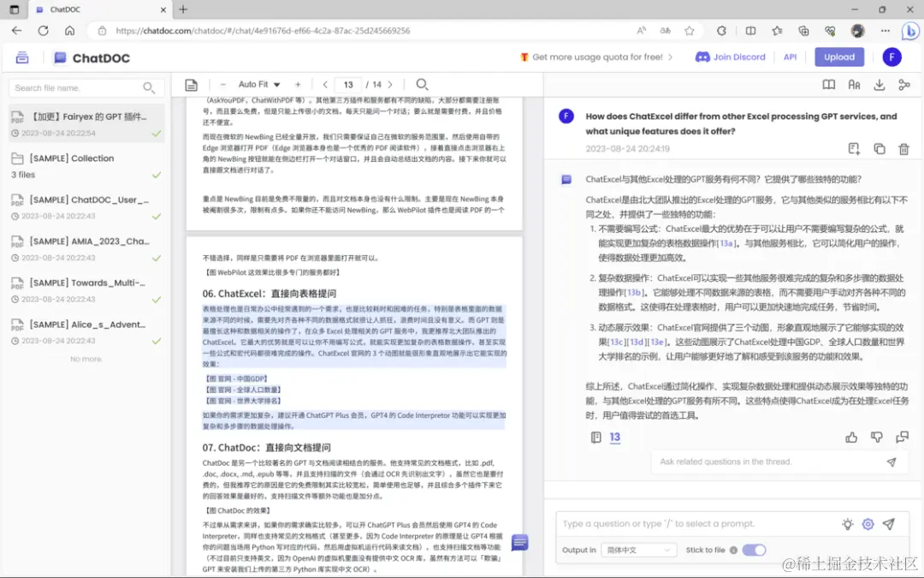Click the 07. ChatDoc heading in PDF

tap(266, 448)
